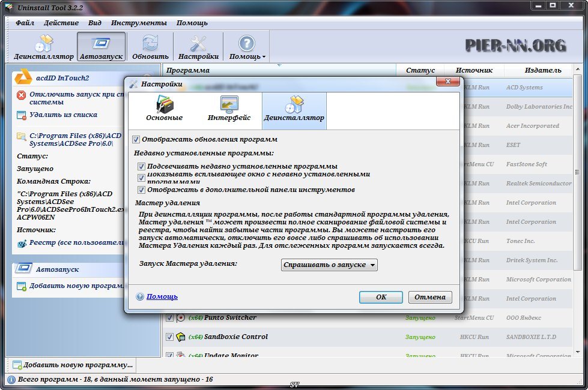Click publisher Dritek System Inc.
This screenshot has height=390, width=588.
[532, 260]
